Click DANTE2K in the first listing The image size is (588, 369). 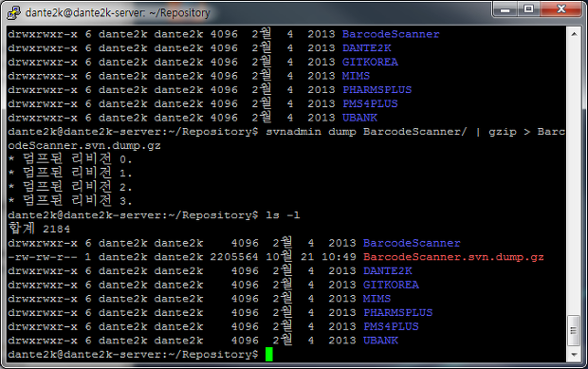367,48
